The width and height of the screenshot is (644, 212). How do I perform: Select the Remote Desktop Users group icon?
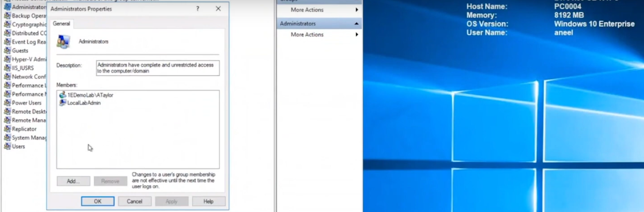pyautogui.click(x=7, y=112)
